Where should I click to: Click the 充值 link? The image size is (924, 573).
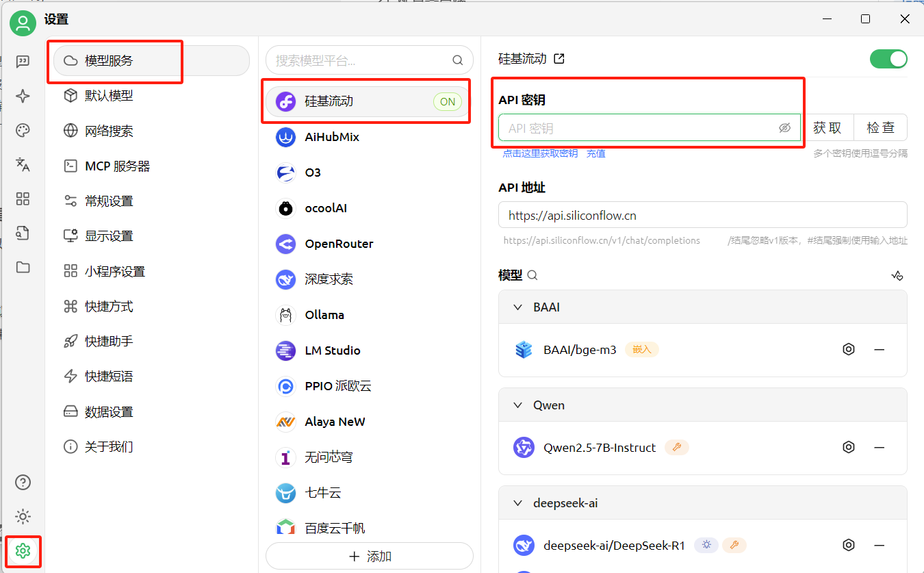click(595, 153)
